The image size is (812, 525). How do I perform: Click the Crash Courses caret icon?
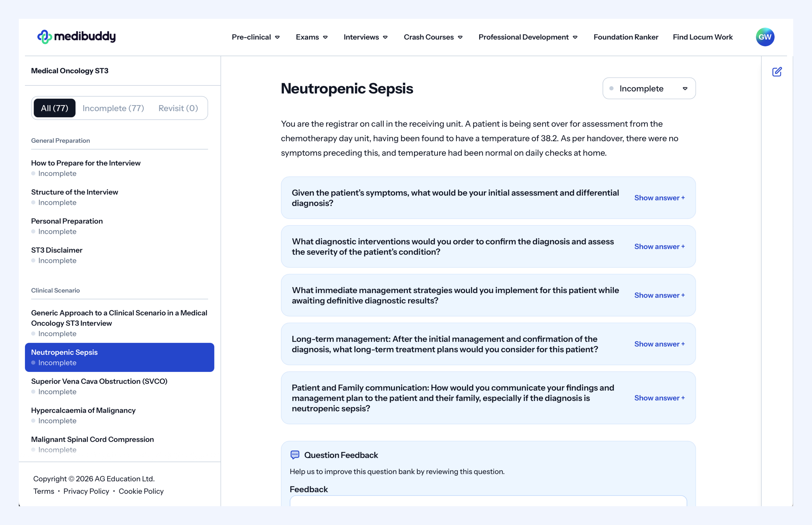pos(460,37)
